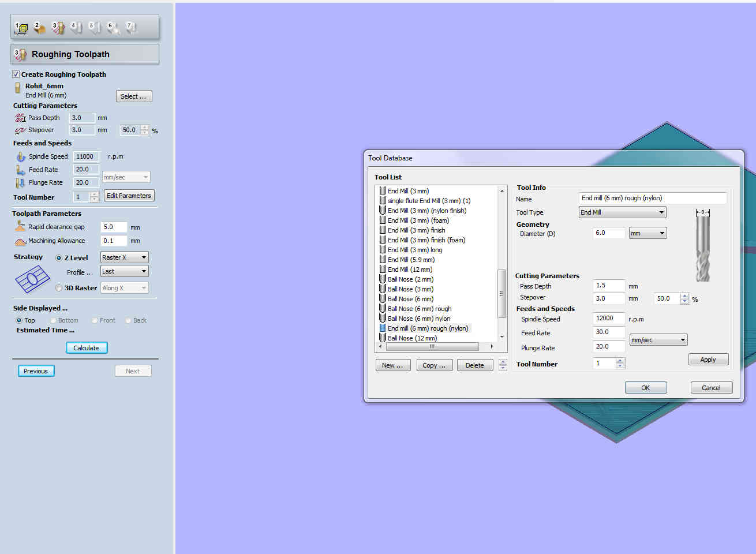This screenshot has height=554, width=756.
Task: Open Tool Type End Mill dropdown
Action: point(622,212)
